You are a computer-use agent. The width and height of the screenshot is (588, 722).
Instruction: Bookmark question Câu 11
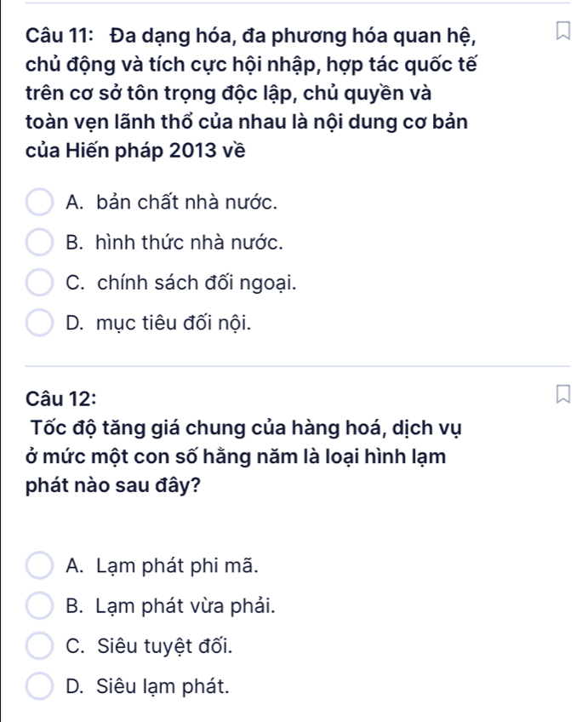point(558,36)
